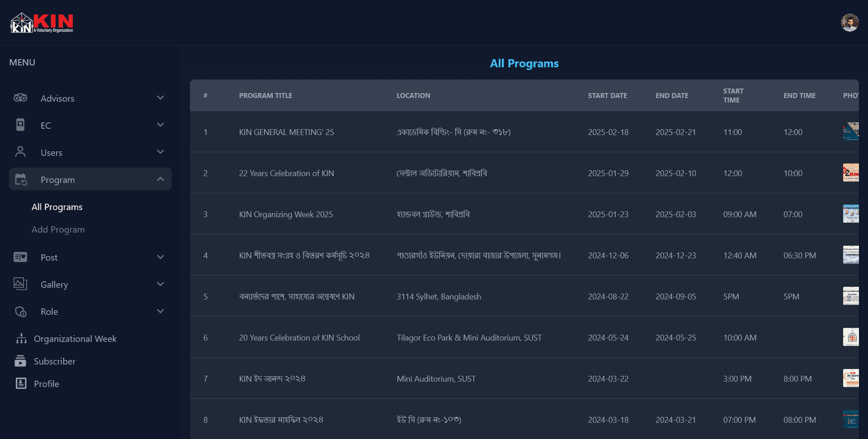Click the EC badge icon

tap(20, 125)
